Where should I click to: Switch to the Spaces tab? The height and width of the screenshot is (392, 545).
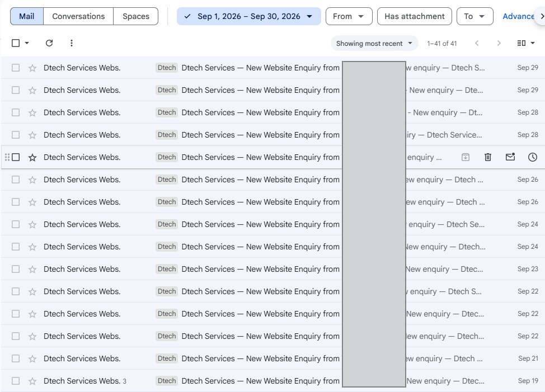(x=136, y=16)
